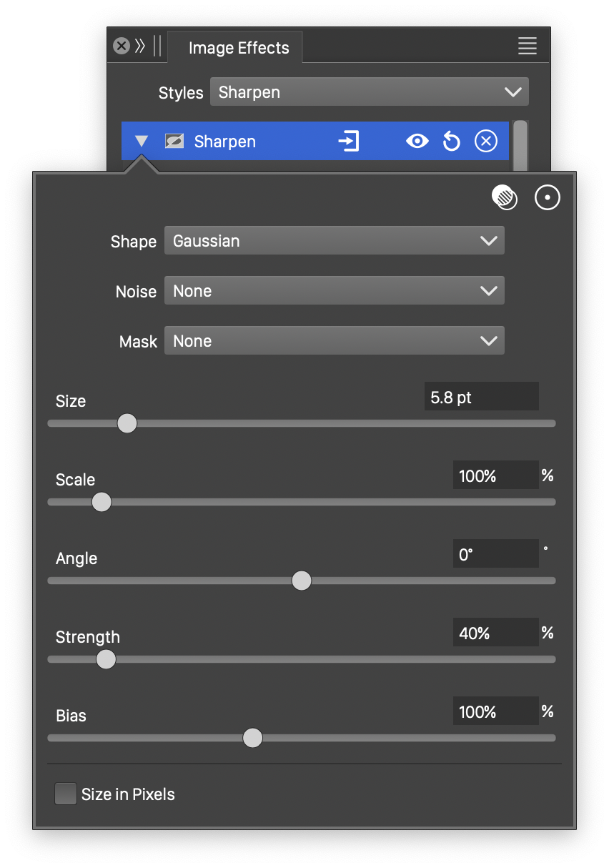The width and height of the screenshot is (609, 868).
Task: Click the Strength slider handle
Action: (106, 659)
